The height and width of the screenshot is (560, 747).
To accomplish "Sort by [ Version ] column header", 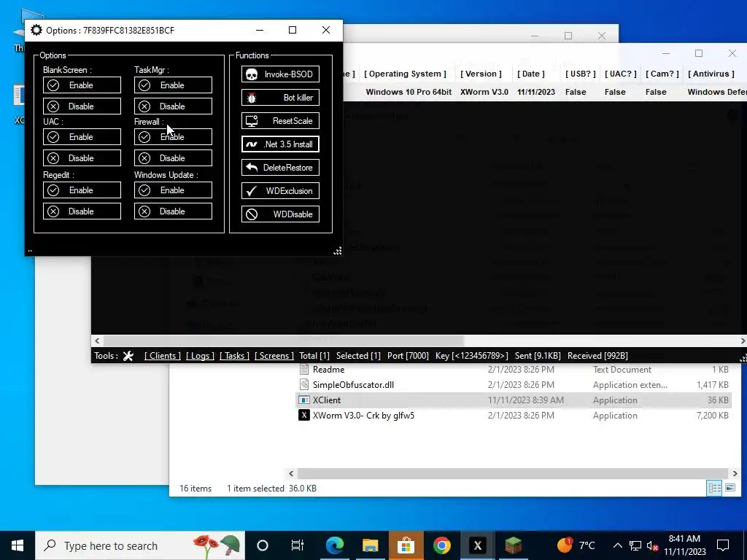I will click(481, 74).
